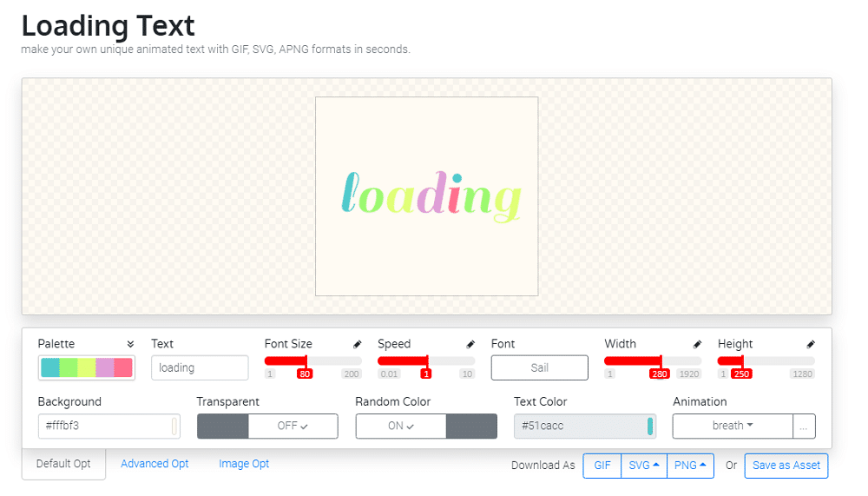This screenshot has height=496, width=868.
Task: Click the edit pencil icon beside Font Size
Action: pos(357,345)
